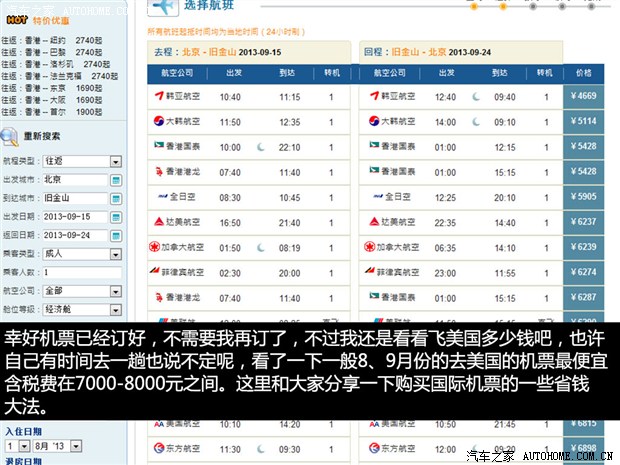
Task: Click the picker icon next to 到达城市
Action: tap(115, 198)
